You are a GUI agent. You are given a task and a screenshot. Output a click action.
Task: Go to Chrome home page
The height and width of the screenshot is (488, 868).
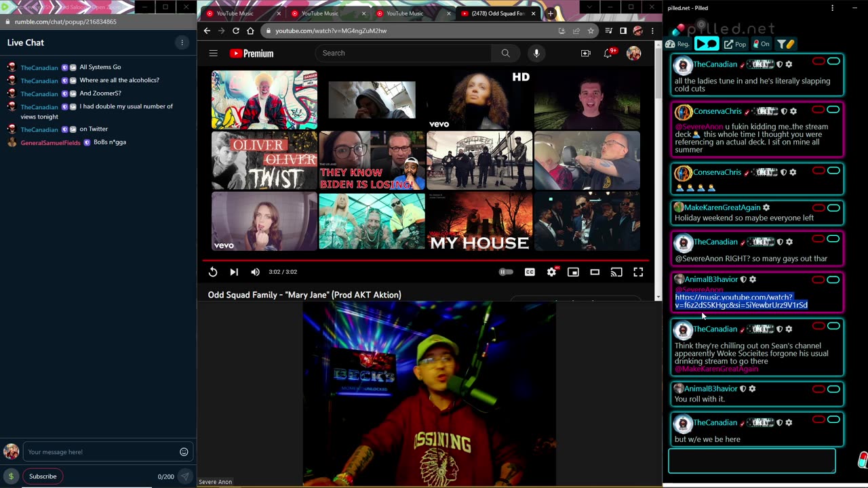click(x=250, y=30)
